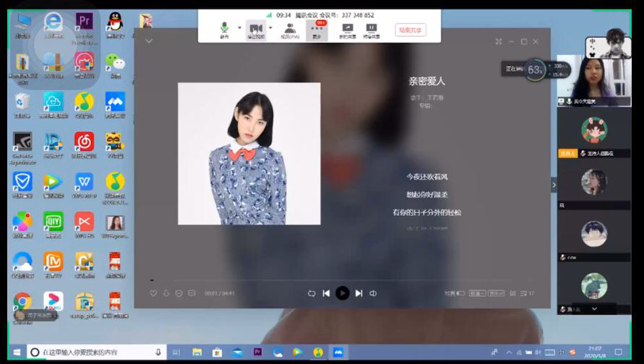Screen dimensions: 644x364
Task: Open Google Chrome from the desktop
Action: click(22, 301)
